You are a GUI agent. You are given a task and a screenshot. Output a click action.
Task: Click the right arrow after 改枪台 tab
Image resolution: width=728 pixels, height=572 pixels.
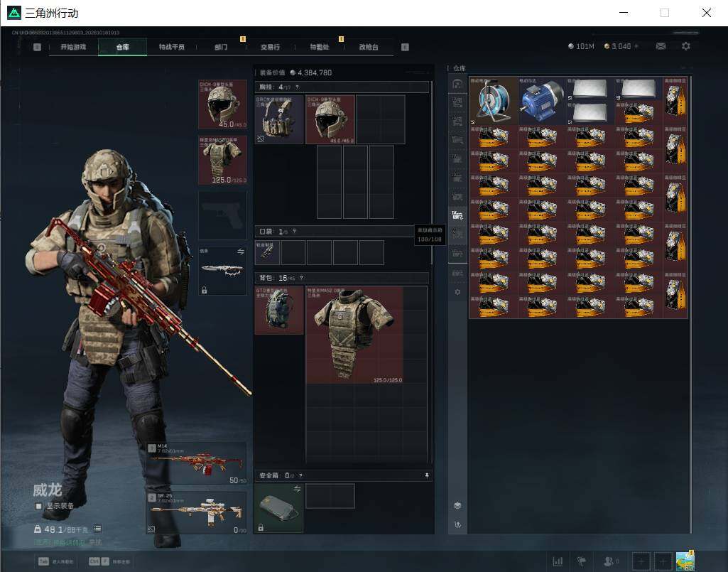[x=405, y=47]
